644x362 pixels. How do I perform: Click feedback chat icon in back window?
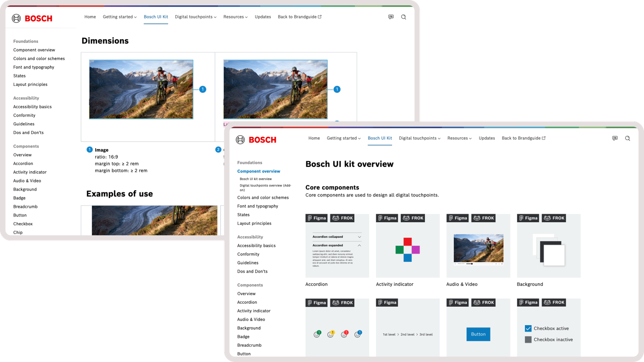(391, 17)
